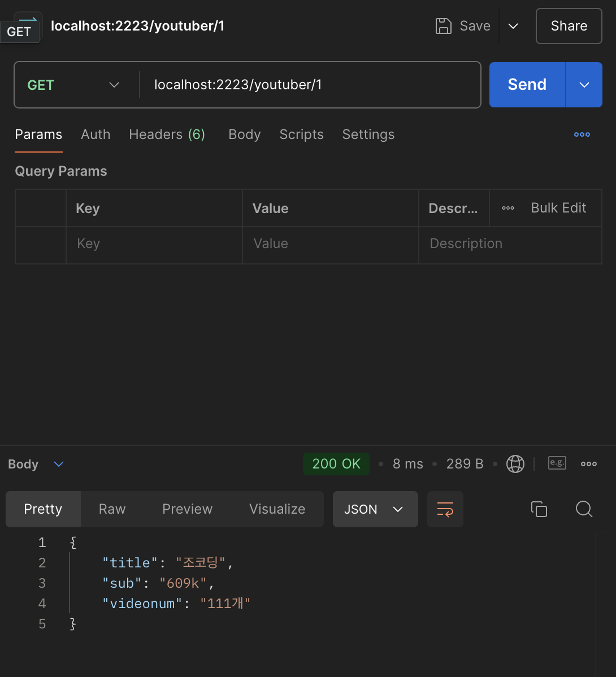616x677 pixels.
Task: Open the e.g. save example icon
Action: pyautogui.click(x=557, y=463)
